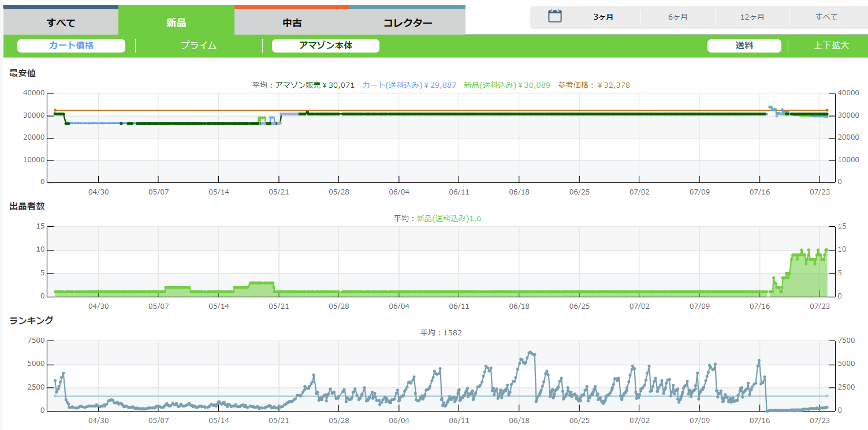Image resolution: width=868 pixels, height=430 pixels.
Task: Switch to the すべて condition tab
Action: (61, 23)
